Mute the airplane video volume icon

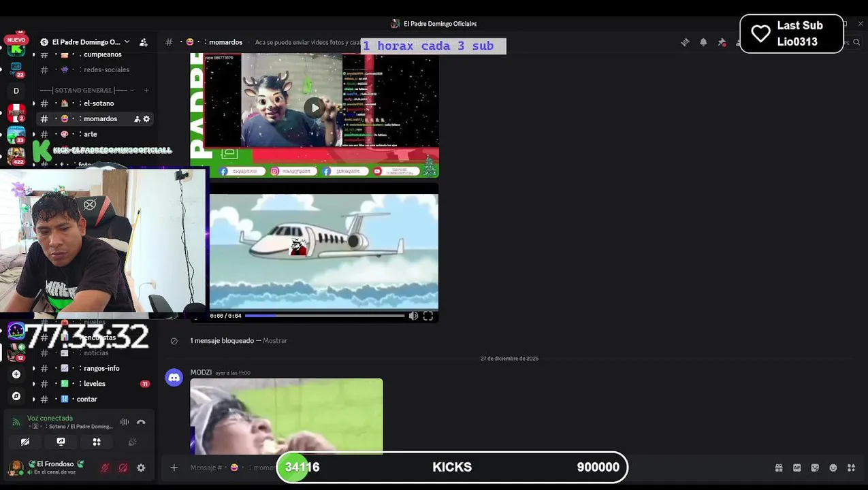click(x=413, y=316)
